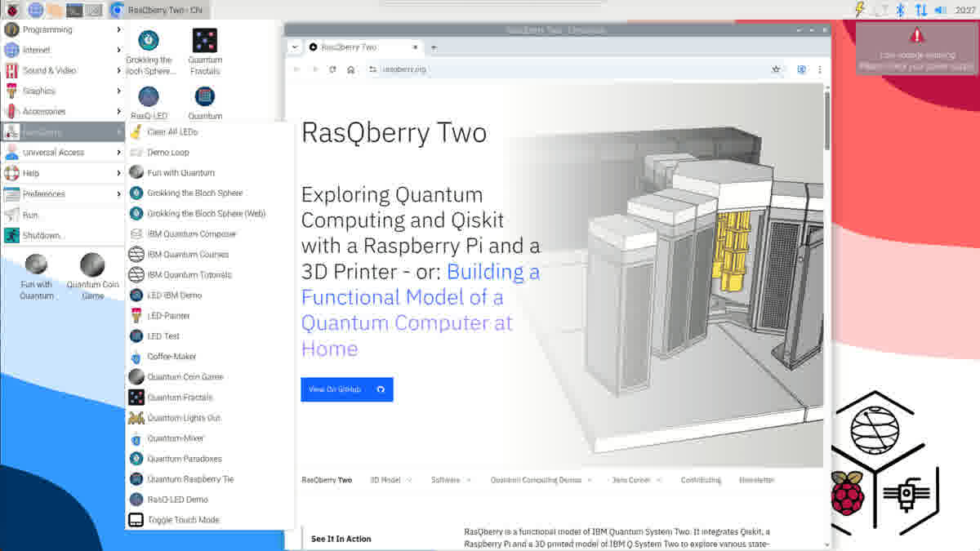Click the Chromium home button
Image resolution: width=980 pixels, height=551 pixels.
click(x=350, y=69)
